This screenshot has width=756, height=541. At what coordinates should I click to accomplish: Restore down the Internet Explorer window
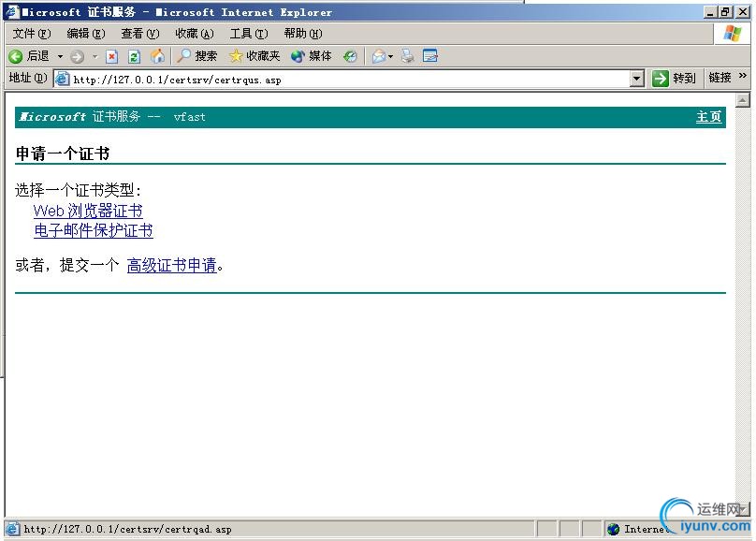click(726, 12)
